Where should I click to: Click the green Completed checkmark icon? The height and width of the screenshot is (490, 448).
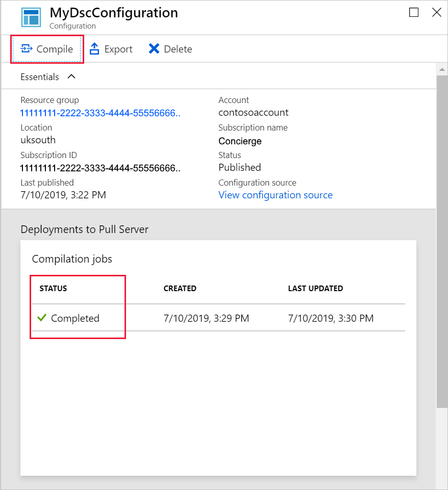pos(42,318)
